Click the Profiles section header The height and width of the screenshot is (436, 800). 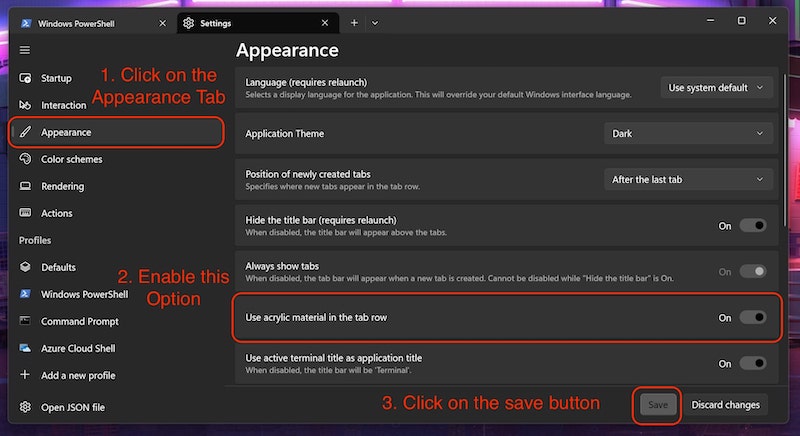click(35, 240)
